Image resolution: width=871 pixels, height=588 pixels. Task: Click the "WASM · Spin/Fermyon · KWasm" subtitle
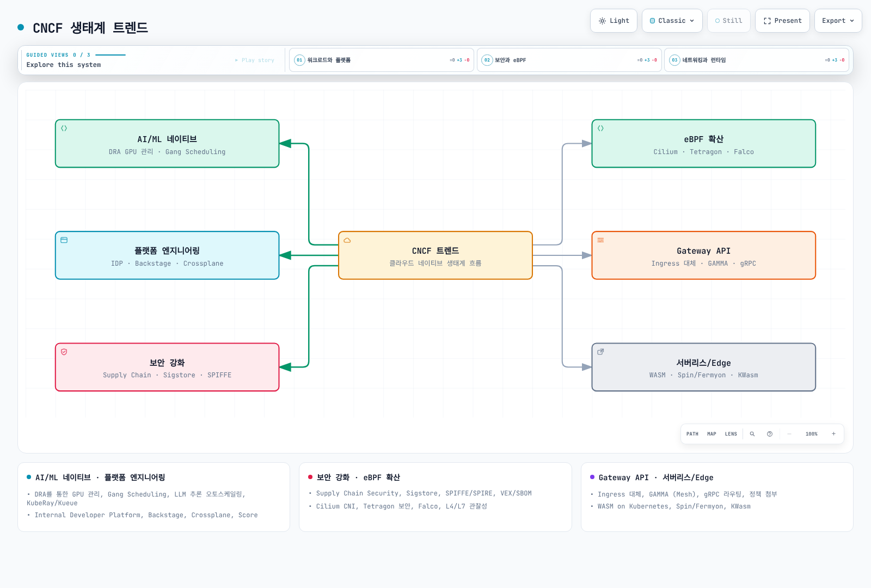pyautogui.click(x=704, y=375)
